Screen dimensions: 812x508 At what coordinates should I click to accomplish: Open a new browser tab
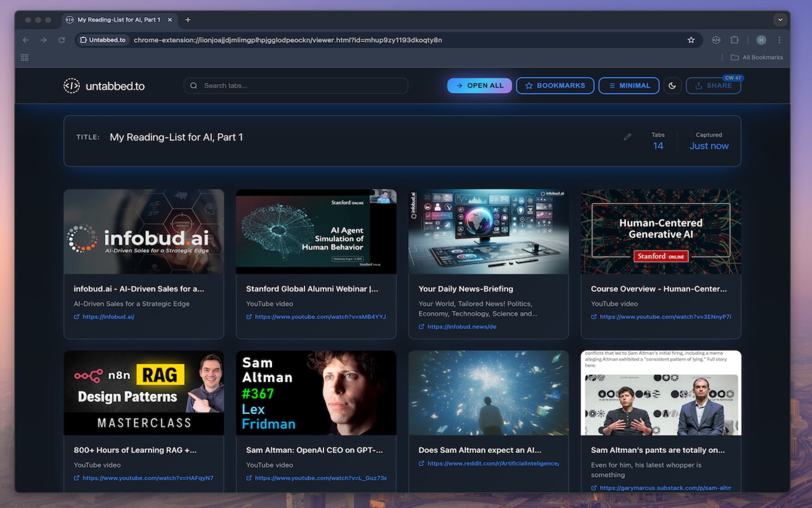tap(188, 20)
